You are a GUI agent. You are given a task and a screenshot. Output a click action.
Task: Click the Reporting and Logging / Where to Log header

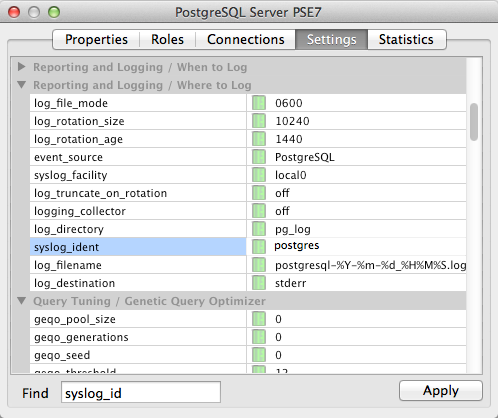click(x=142, y=85)
